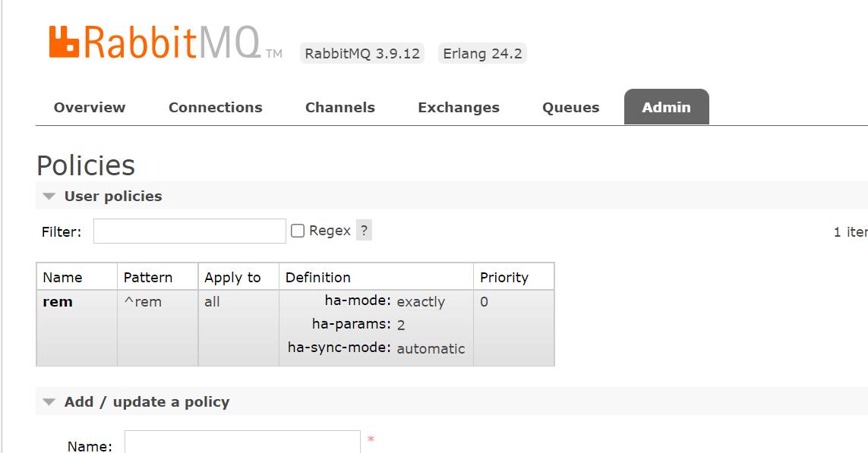
Task: Collapse User policies with the triangle
Action: coord(49,197)
